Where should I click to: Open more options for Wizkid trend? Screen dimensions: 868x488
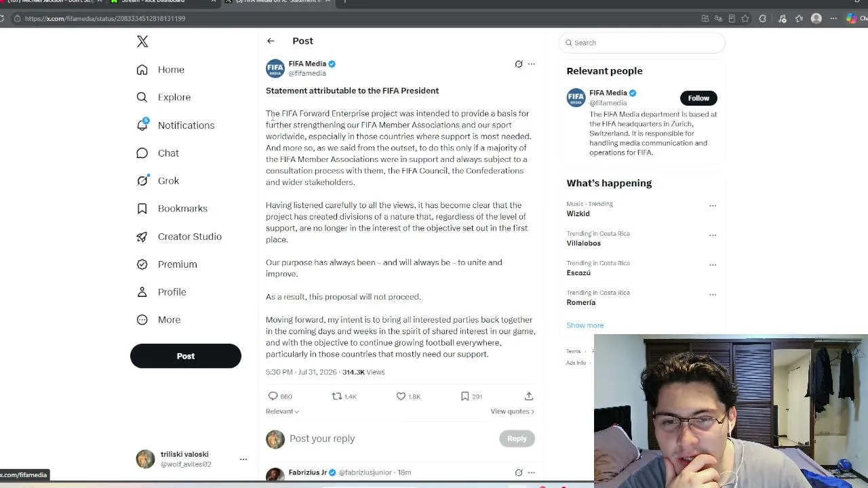tap(713, 205)
